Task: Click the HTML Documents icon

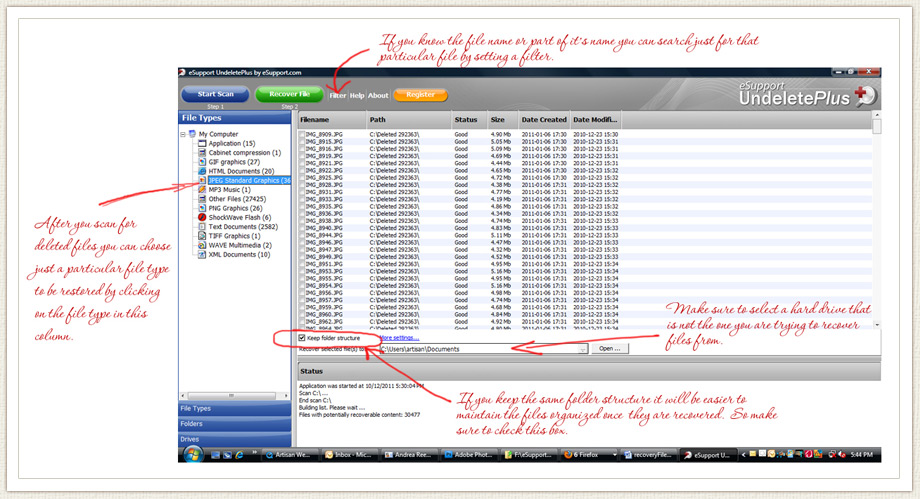Action: [202, 171]
